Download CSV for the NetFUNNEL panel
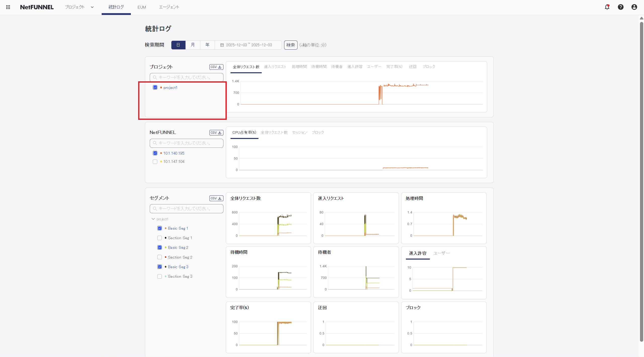 [216, 133]
